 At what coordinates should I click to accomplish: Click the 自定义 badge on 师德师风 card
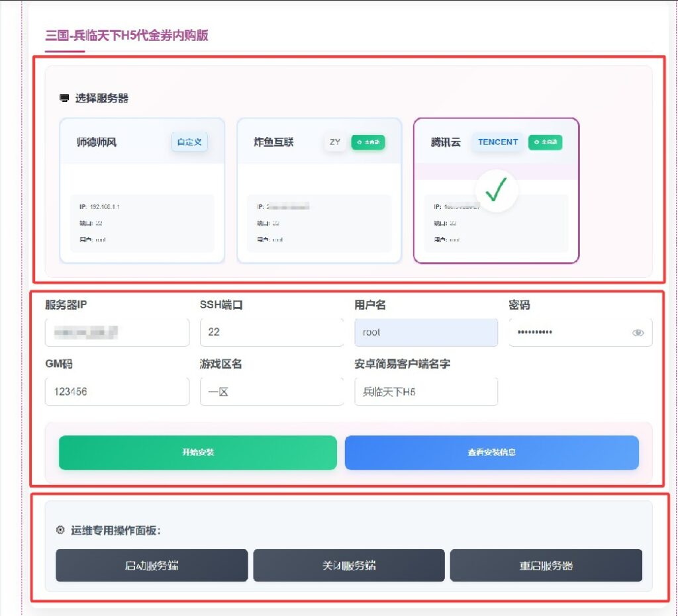pos(189,142)
